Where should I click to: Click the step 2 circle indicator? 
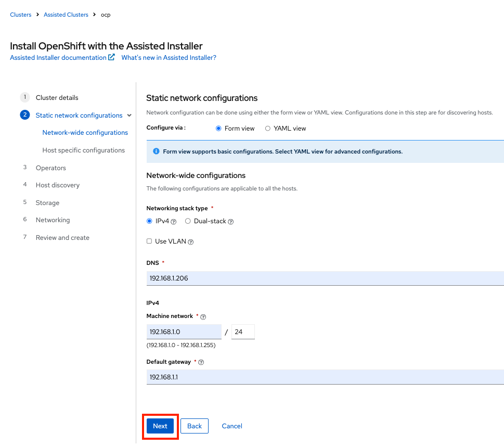click(24, 115)
